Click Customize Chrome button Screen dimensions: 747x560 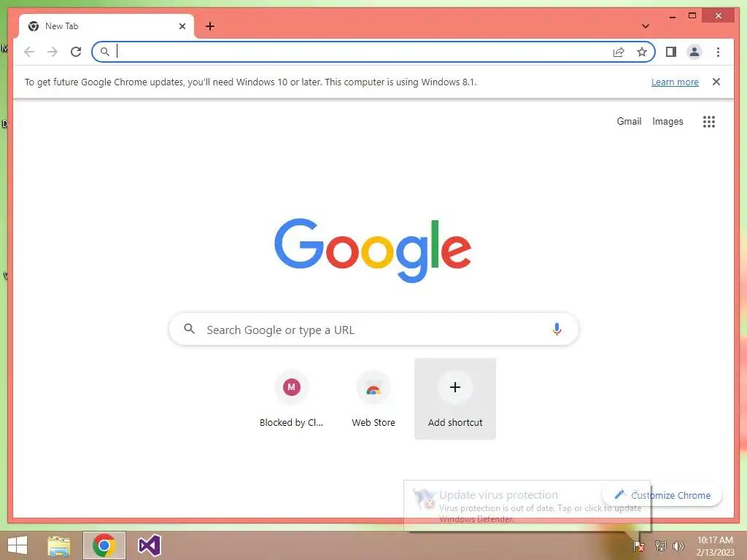pyautogui.click(x=662, y=495)
